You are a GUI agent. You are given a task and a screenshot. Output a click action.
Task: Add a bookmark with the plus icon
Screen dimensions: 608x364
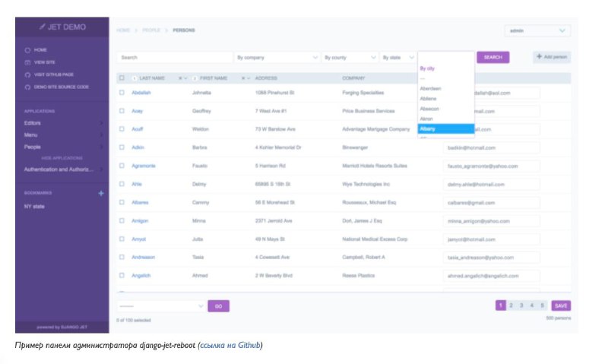(101, 193)
